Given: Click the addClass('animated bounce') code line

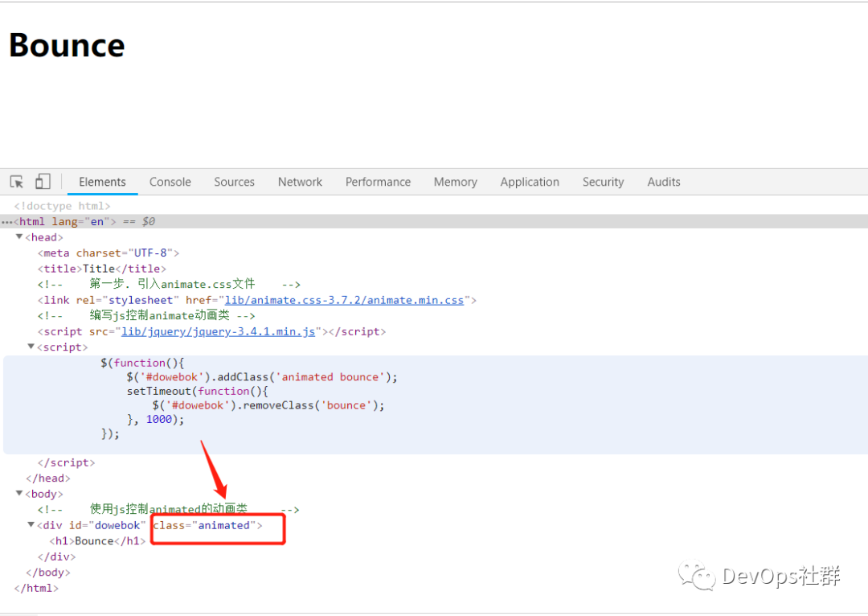Looking at the screenshot, I should pos(262,377).
